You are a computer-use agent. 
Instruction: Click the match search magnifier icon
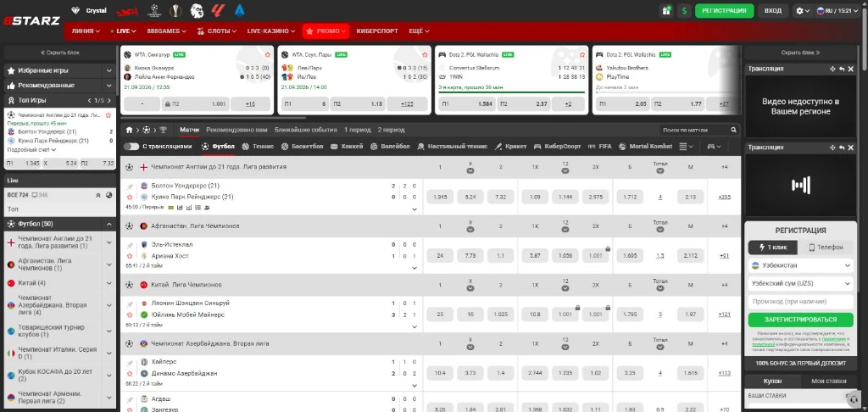pos(733,130)
